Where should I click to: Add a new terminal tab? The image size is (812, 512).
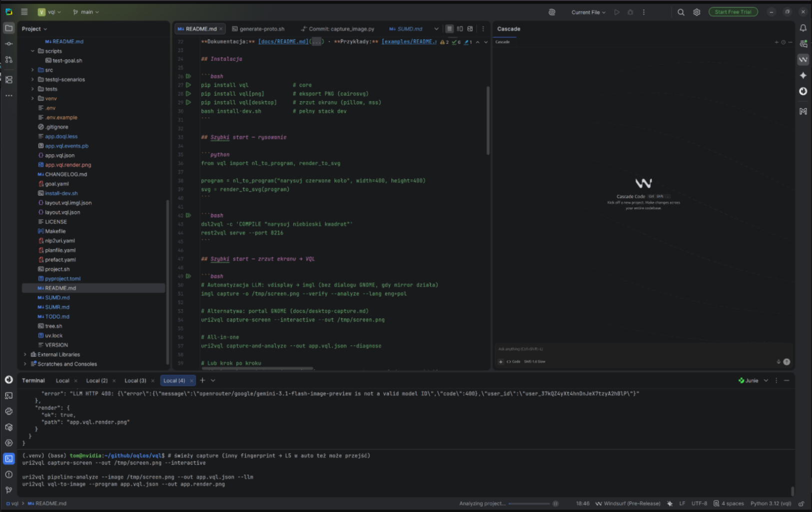point(202,381)
